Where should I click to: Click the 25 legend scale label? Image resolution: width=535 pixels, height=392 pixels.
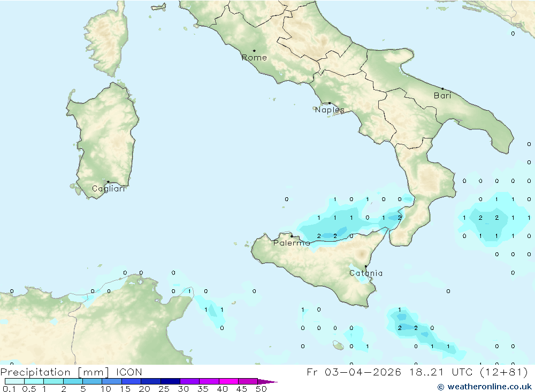pyautogui.click(x=164, y=389)
